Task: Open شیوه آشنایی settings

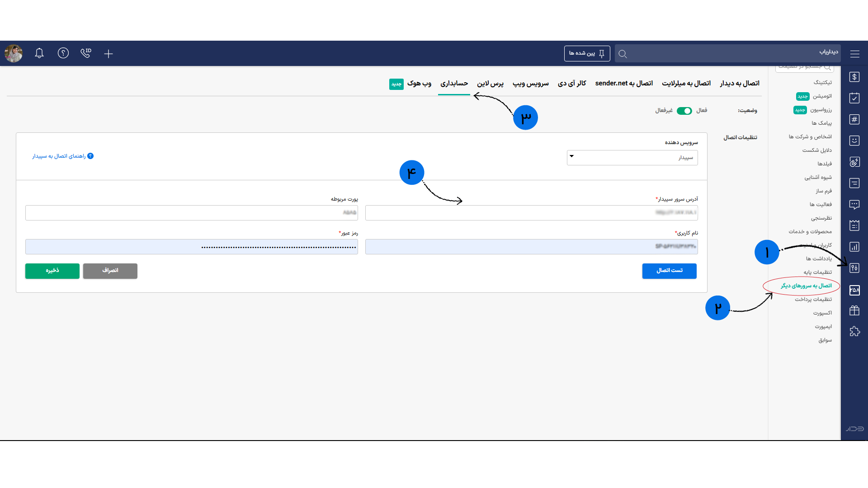Action: (818, 178)
